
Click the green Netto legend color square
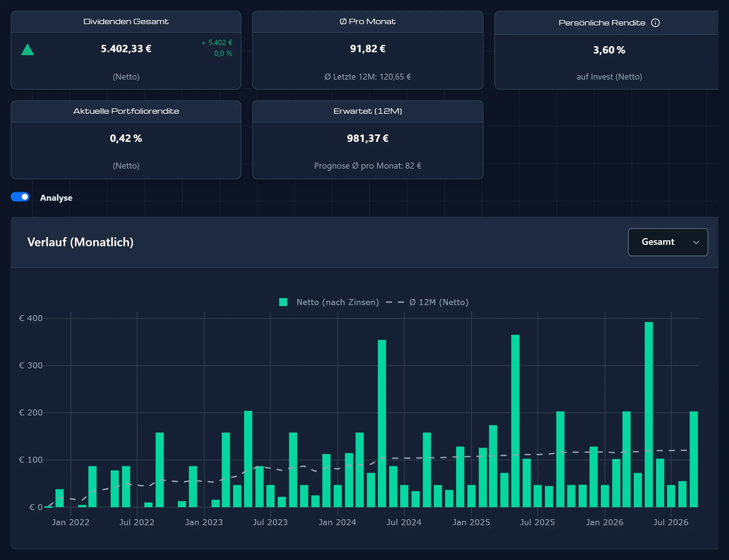coord(283,302)
